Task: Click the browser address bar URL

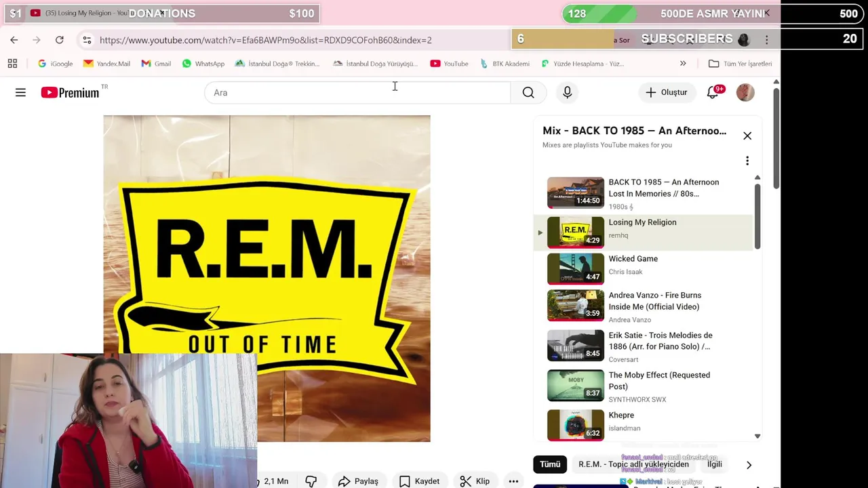Action: [265, 40]
